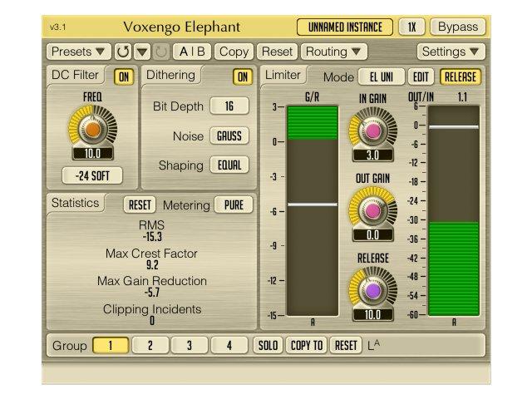Click the A | B comparison button
This screenshot has width=532, height=399.
click(x=192, y=52)
